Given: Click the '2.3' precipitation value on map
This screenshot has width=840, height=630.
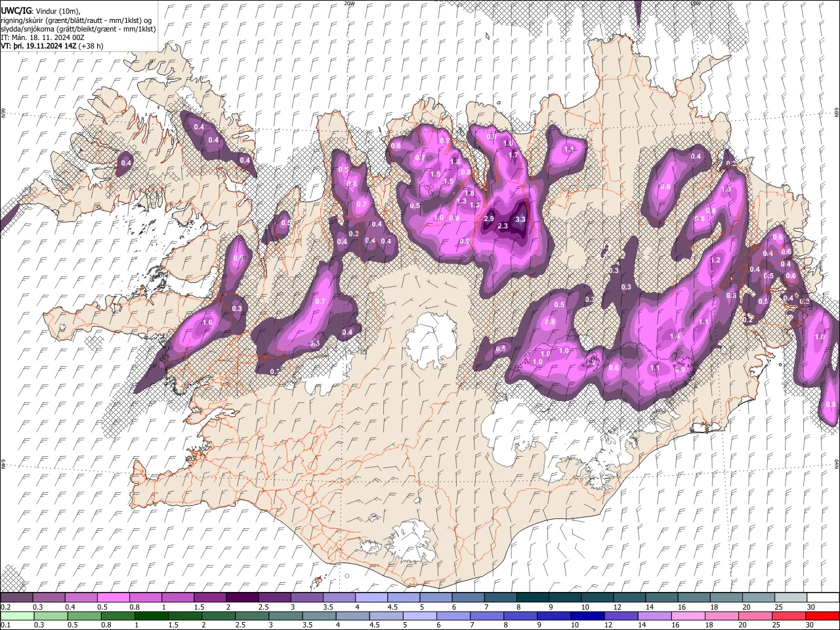Looking at the screenshot, I should (x=503, y=226).
